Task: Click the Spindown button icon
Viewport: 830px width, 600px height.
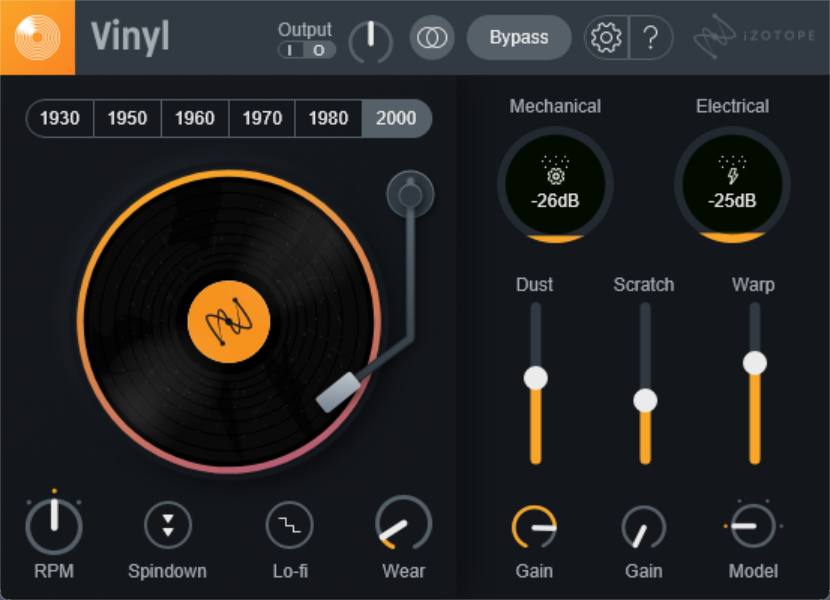Action: (167, 524)
